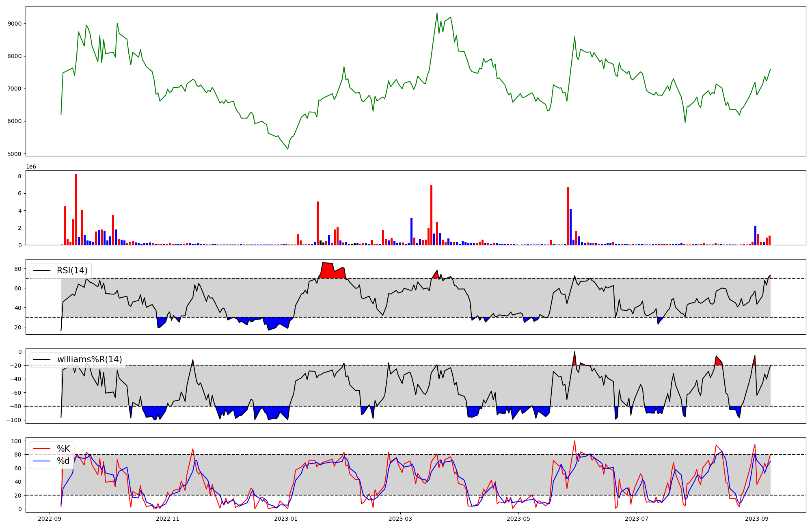Click the 2023-03 x-axis date label
812x528 pixels.
point(400,519)
